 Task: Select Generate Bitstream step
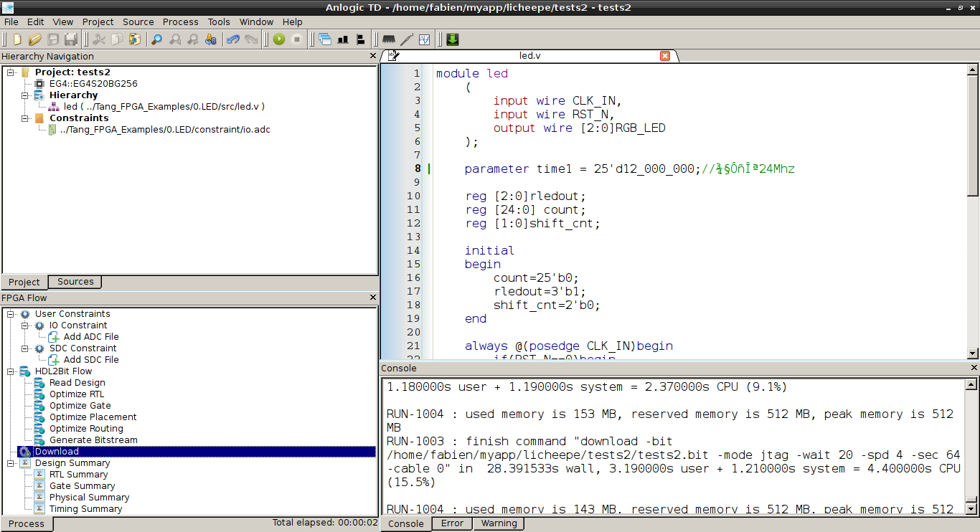tap(93, 440)
